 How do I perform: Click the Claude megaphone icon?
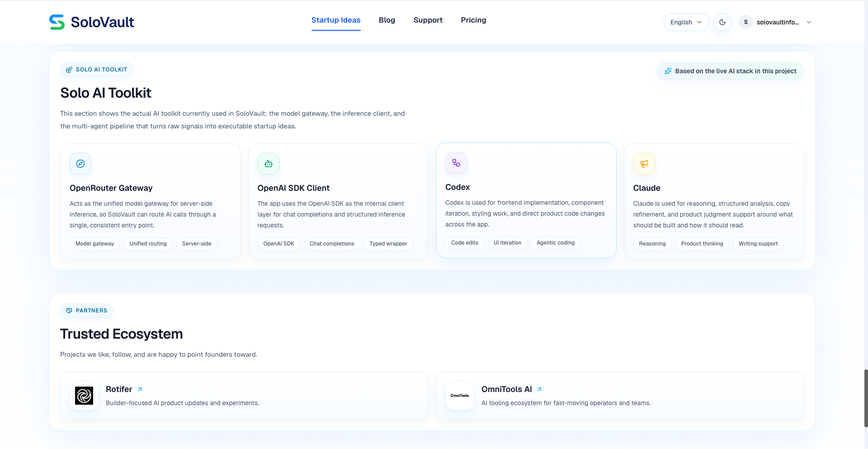pos(644,164)
